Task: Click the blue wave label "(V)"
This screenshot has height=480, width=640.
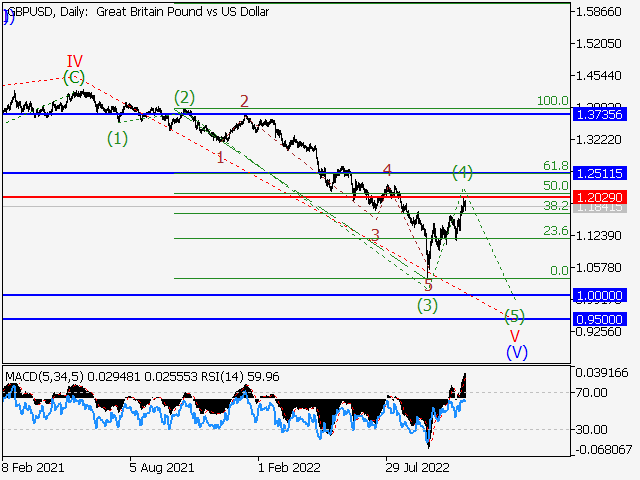Action: click(517, 352)
